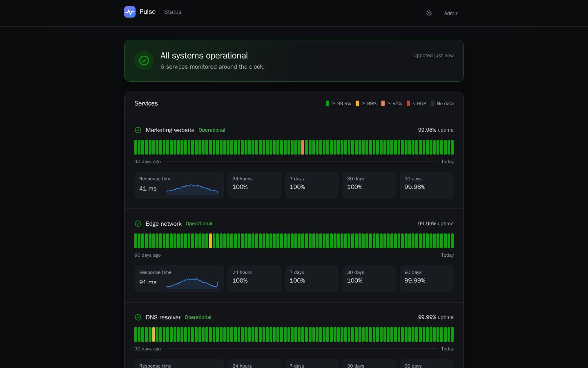The width and height of the screenshot is (588, 368).
Task: Click Edge network status check icon
Action: [138, 224]
